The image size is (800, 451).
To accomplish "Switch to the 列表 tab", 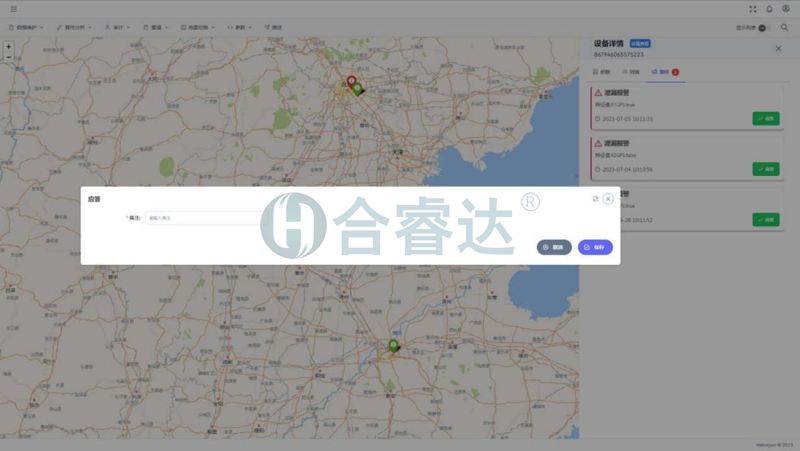I will click(631, 72).
